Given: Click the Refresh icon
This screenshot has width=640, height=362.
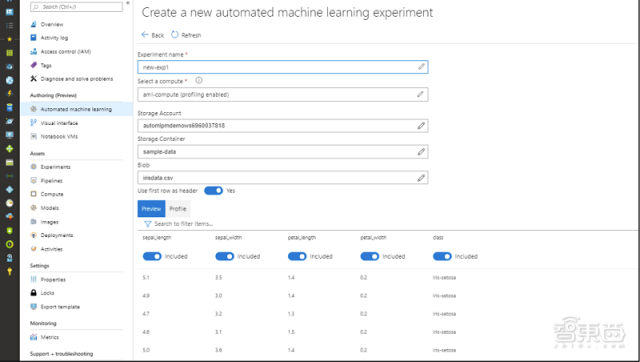Looking at the screenshot, I should (x=175, y=35).
